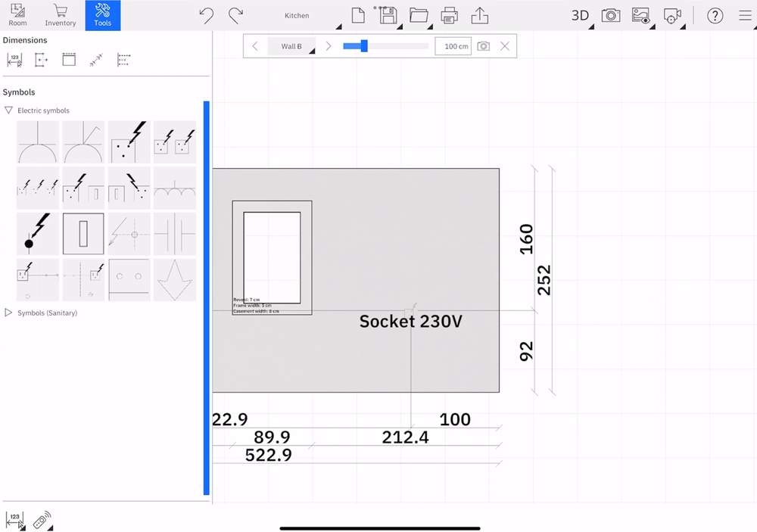
Task: Save the project with the floppy icon
Action: point(388,15)
